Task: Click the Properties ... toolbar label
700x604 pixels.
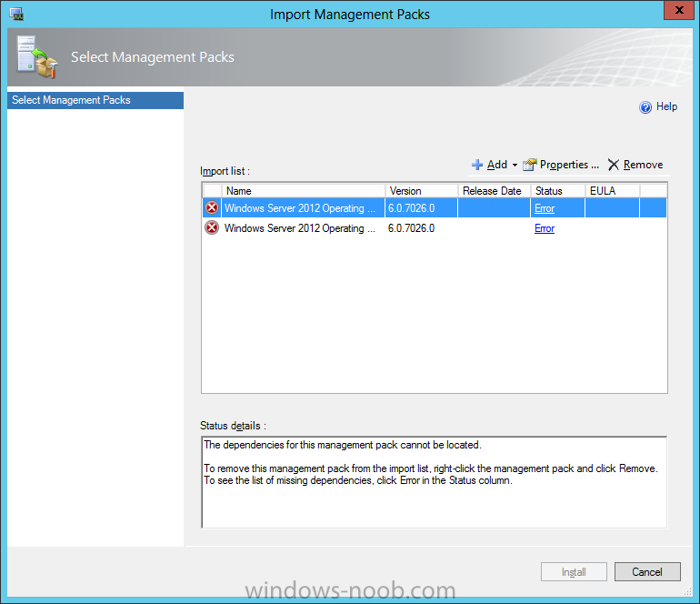Action: 569,165
